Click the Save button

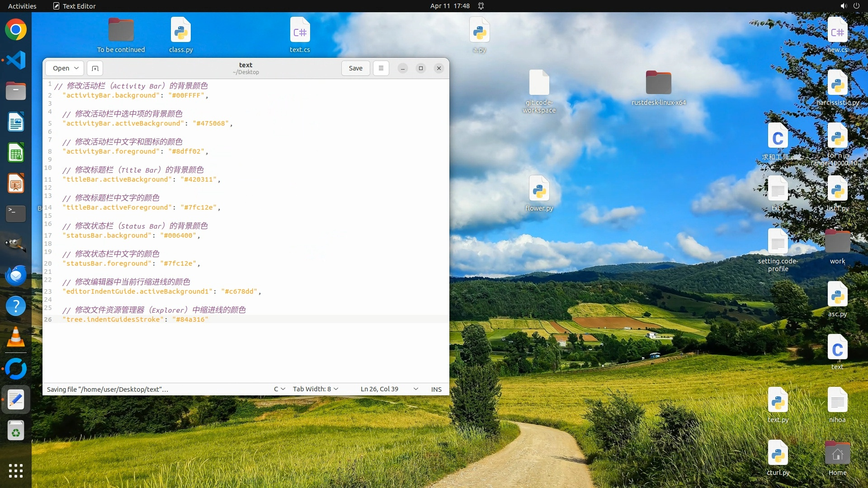[355, 68]
